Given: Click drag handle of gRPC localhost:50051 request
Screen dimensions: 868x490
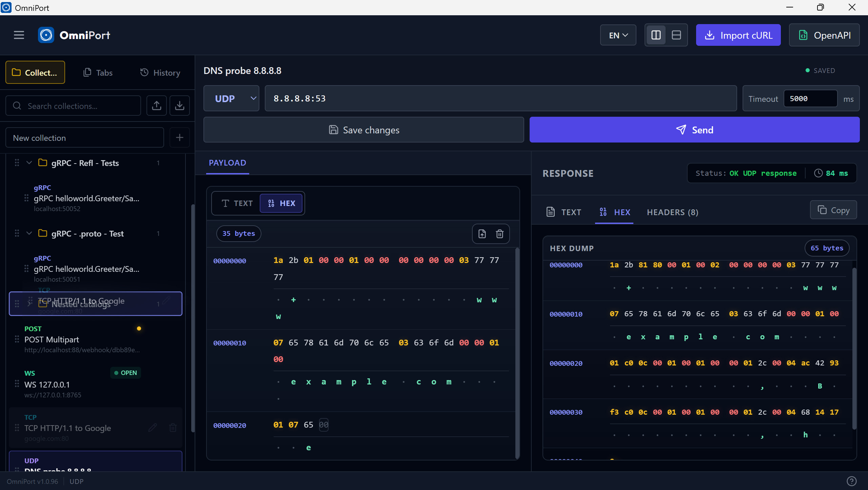Looking at the screenshot, I should pyautogui.click(x=26, y=268).
